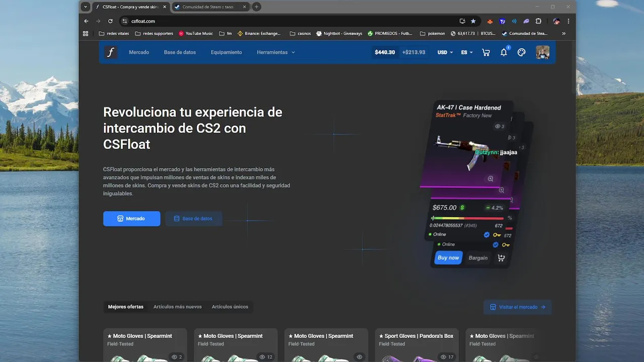The width and height of the screenshot is (644, 362).
Task: Open the Nightbot Giveaways bookmark
Action: coord(339,34)
